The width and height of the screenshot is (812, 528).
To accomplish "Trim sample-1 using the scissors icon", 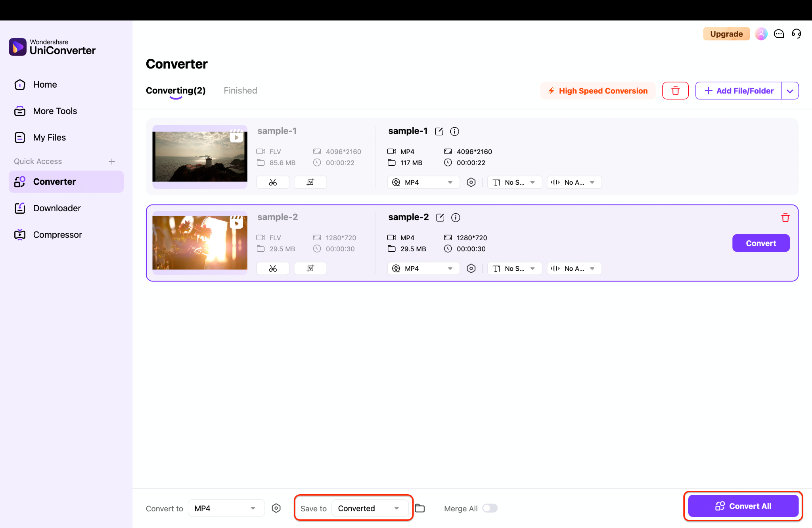I will [272, 182].
